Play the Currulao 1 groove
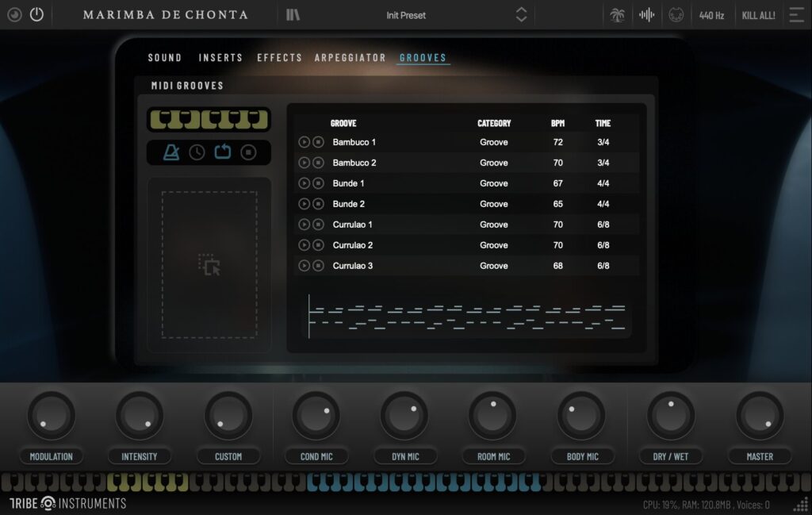 (304, 225)
